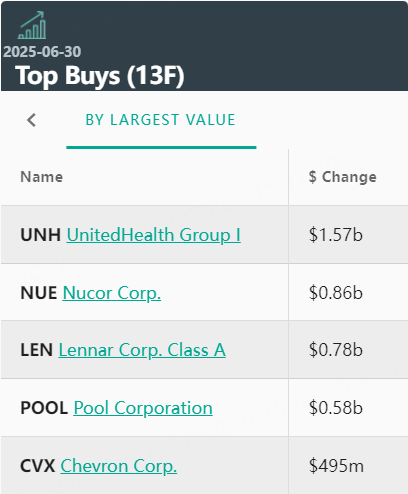Click the Top Buys (13F) title

100,76
